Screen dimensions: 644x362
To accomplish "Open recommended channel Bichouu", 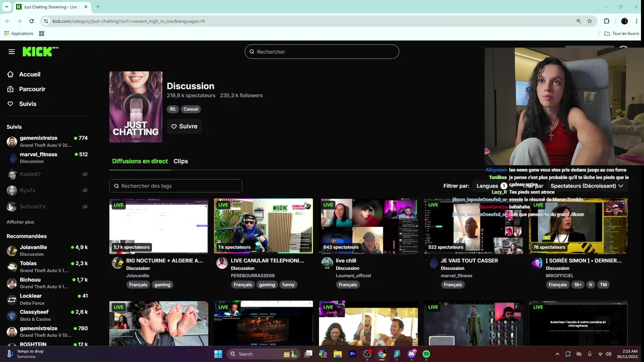I will 47,283.
